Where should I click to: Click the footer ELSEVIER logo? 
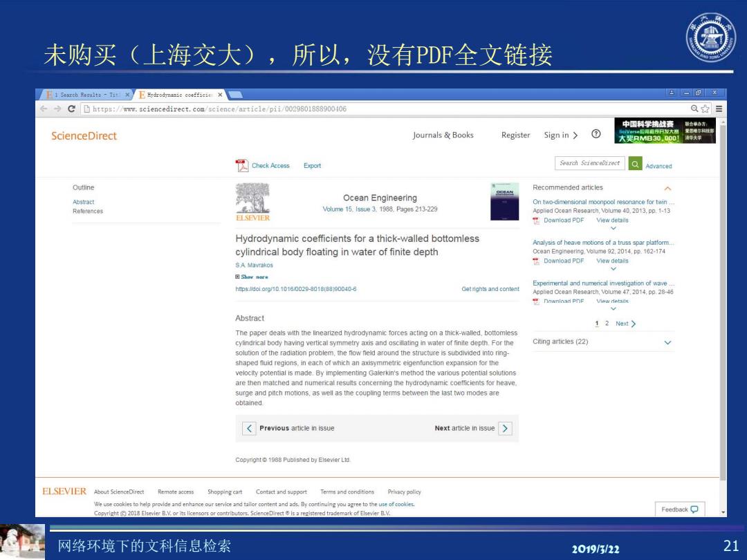64,492
